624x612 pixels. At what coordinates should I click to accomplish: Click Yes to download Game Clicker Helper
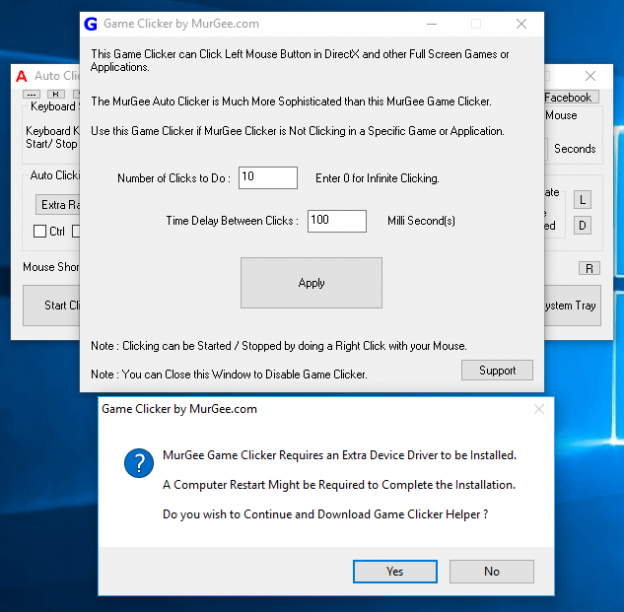click(395, 571)
